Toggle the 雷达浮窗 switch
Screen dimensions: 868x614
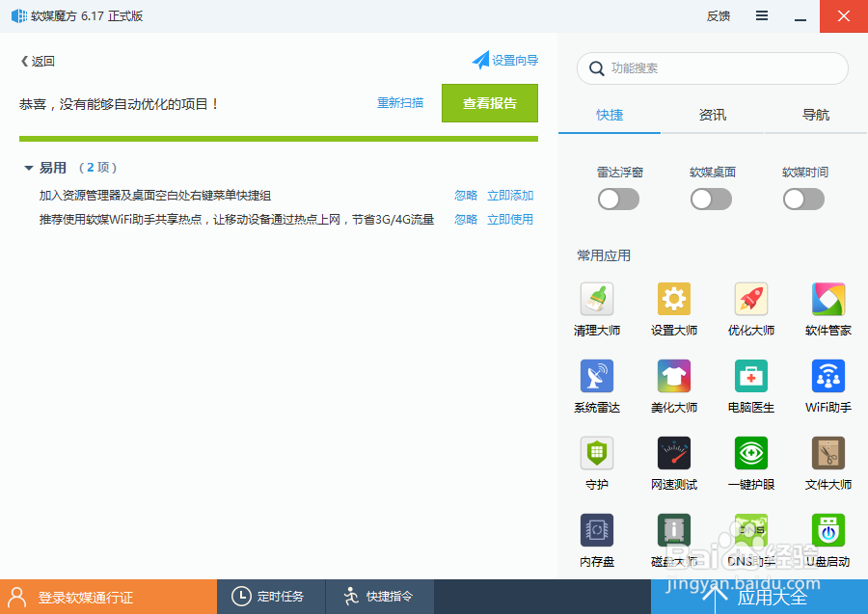click(618, 200)
